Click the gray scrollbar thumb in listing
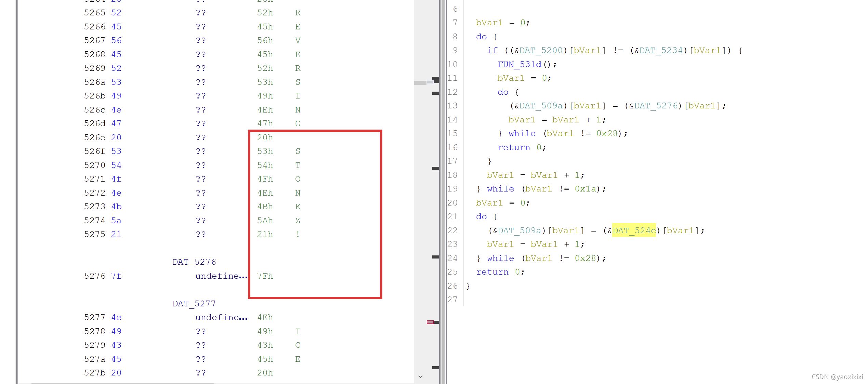The height and width of the screenshot is (384, 868). [x=420, y=82]
